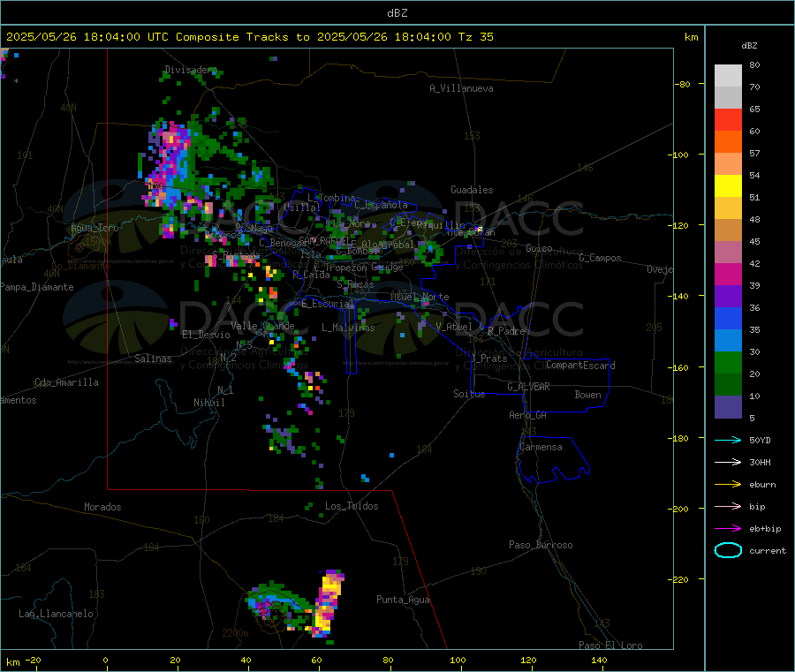Click the -200 tick on the y-axis
Image resolution: width=795 pixels, height=672 pixels.
click(680, 509)
